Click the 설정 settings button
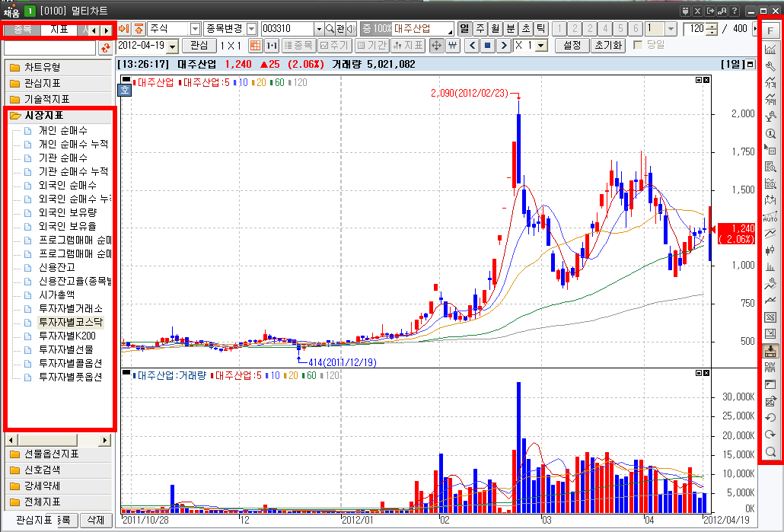The height and width of the screenshot is (532, 784). [x=572, y=46]
